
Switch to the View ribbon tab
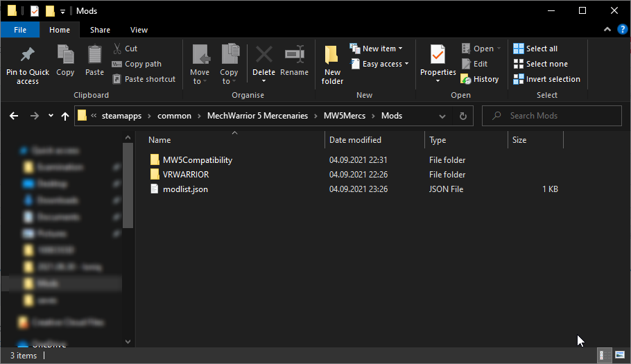click(x=139, y=30)
